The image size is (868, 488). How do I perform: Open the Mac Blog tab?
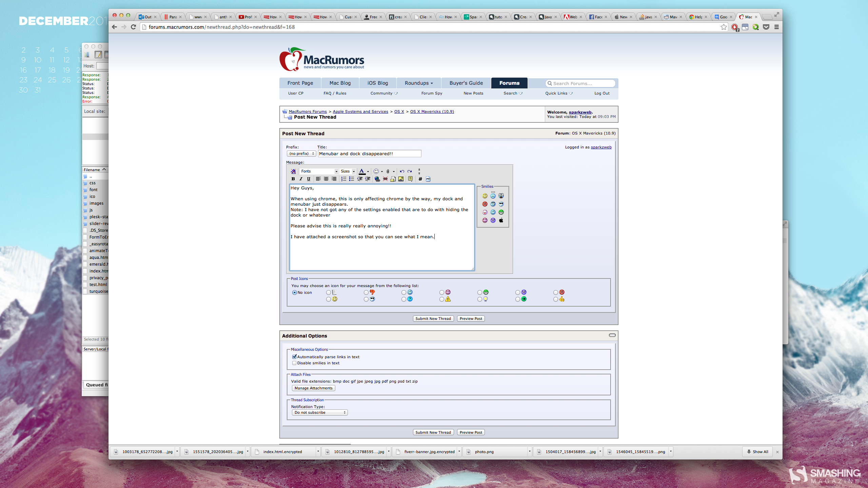pyautogui.click(x=340, y=83)
